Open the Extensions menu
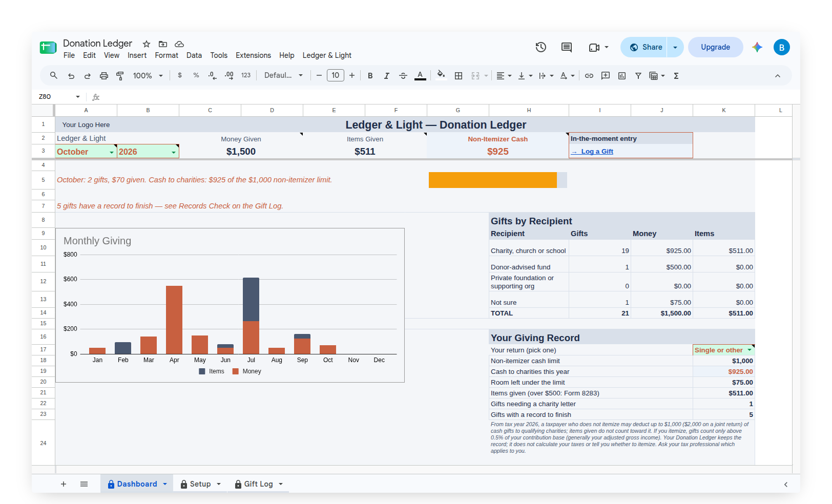 pos(253,55)
